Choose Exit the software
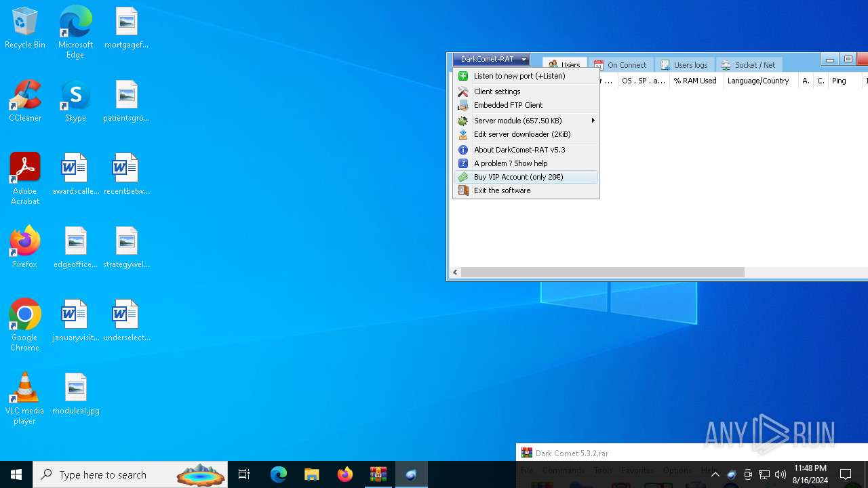Image resolution: width=868 pixels, height=488 pixels. [526, 190]
